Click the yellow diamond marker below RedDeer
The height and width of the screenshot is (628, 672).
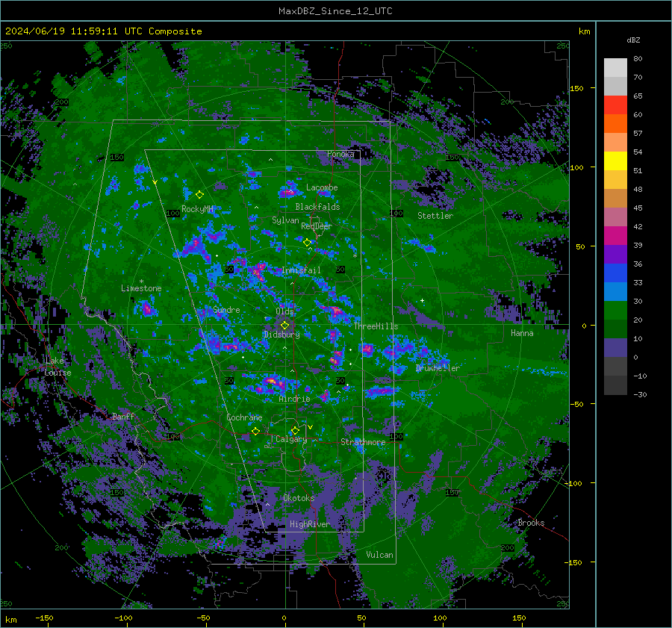point(307,243)
